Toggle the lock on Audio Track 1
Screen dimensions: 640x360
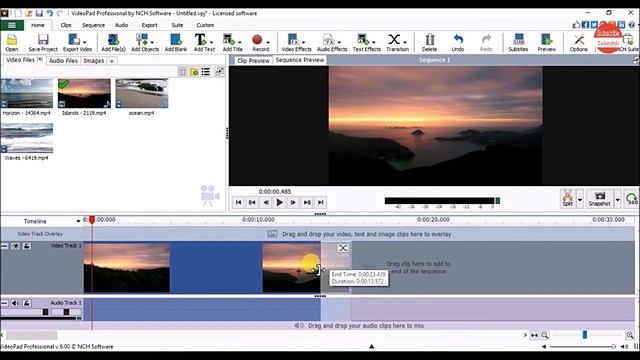27,303
